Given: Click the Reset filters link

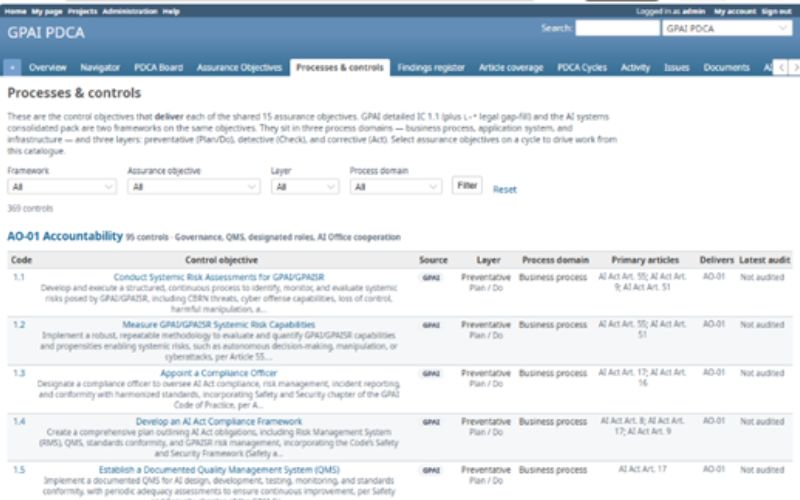Looking at the screenshot, I should [505, 189].
